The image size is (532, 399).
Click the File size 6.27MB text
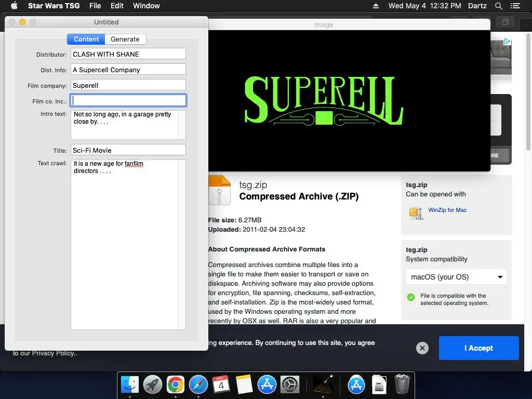tap(235, 220)
